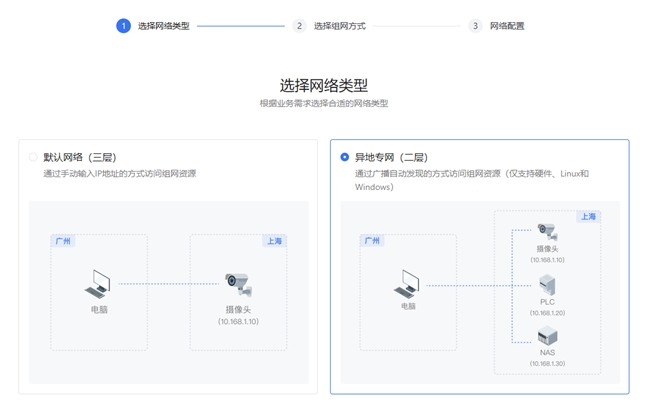Image resolution: width=650 pixels, height=410 pixels.
Task: Click the camera icon in 异地专网 diagram
Action: (x=547, y=232)
